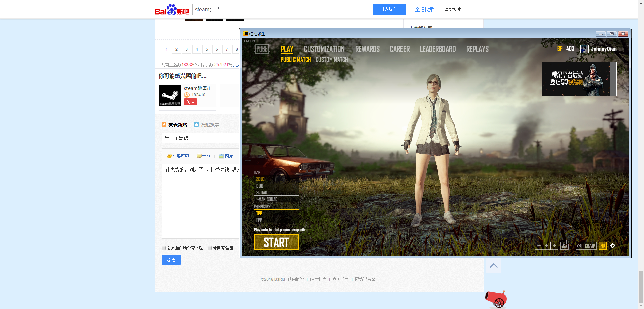
Task: Open LEADERBOARD tab
Action: (438, 49)
